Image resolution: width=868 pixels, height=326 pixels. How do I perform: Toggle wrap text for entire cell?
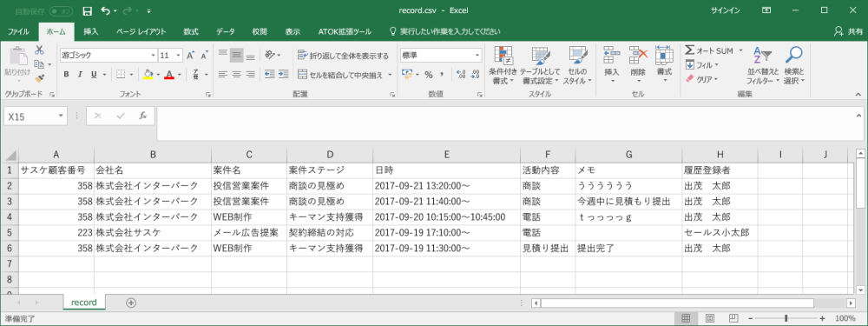pyautogui.click(x=343, y=56)
